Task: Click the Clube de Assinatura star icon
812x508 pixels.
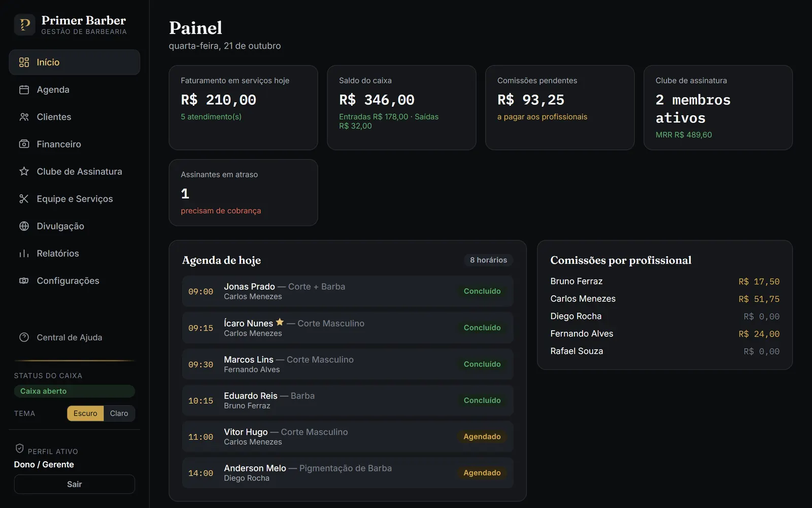Action: (24, 171)
